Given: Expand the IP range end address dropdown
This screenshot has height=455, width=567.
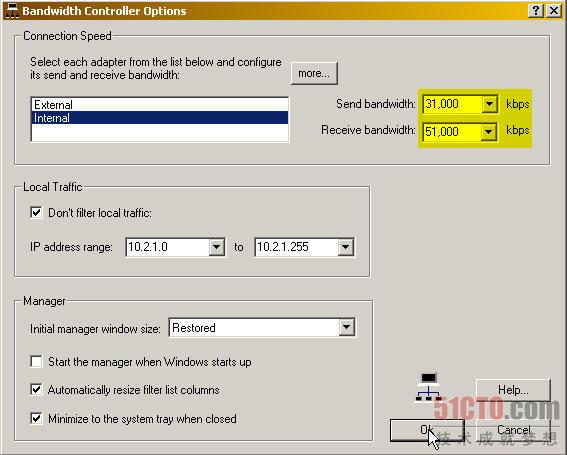Looking at the screenshot, I should click(x=345, y=247).
